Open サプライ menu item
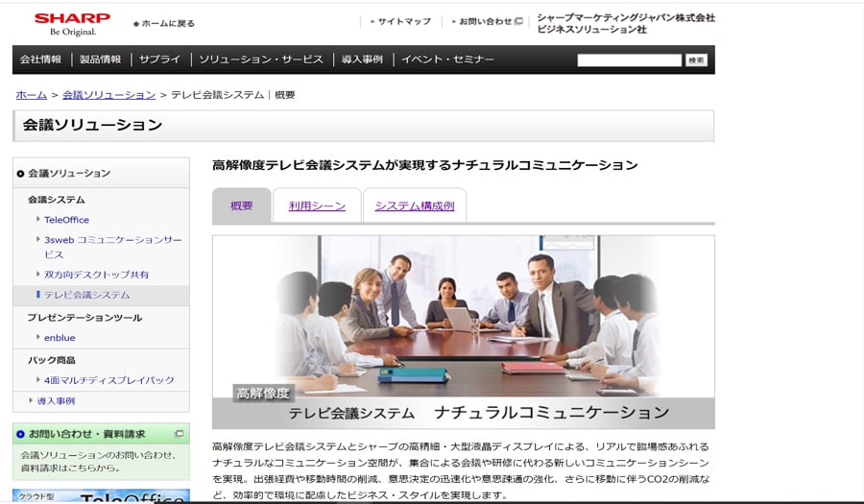 point(159,60)
